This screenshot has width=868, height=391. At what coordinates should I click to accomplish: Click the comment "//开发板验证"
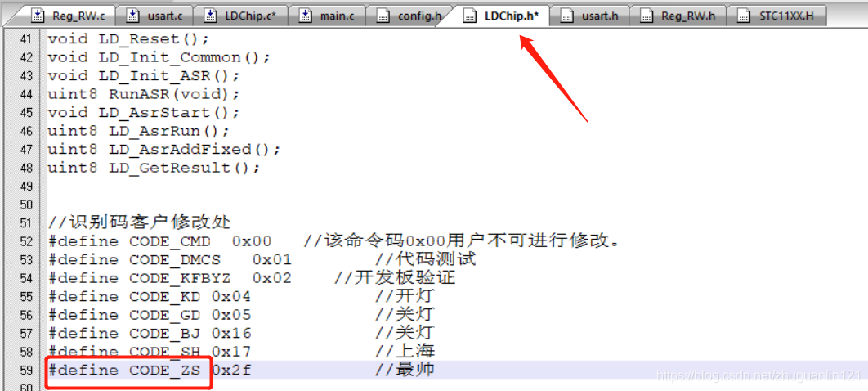tap(395, 277)
